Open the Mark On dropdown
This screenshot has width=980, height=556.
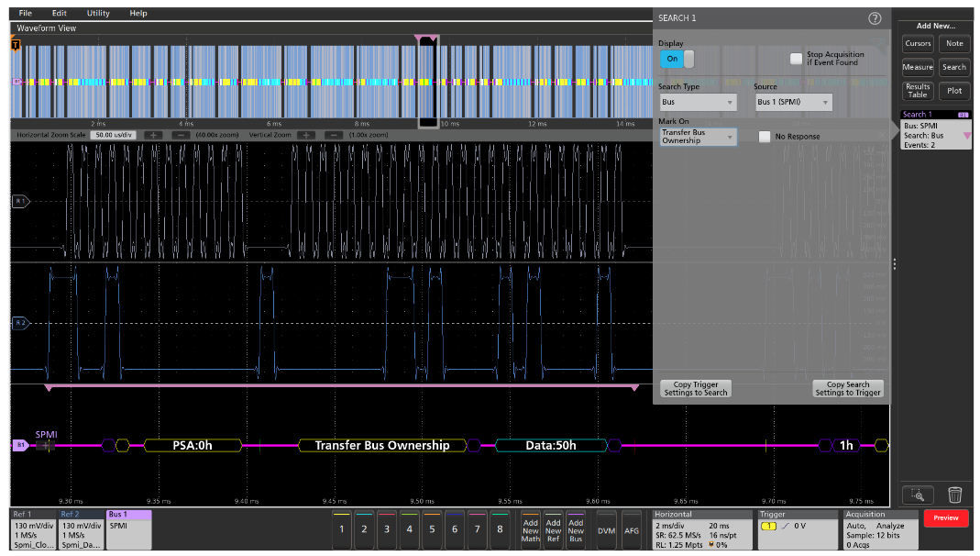(x=698, y=136)
